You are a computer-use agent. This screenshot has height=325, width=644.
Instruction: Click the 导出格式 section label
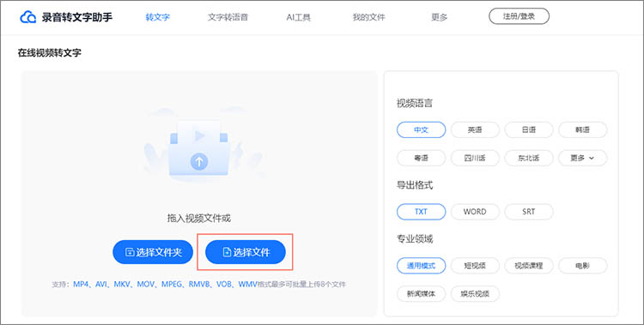point(415,185)
